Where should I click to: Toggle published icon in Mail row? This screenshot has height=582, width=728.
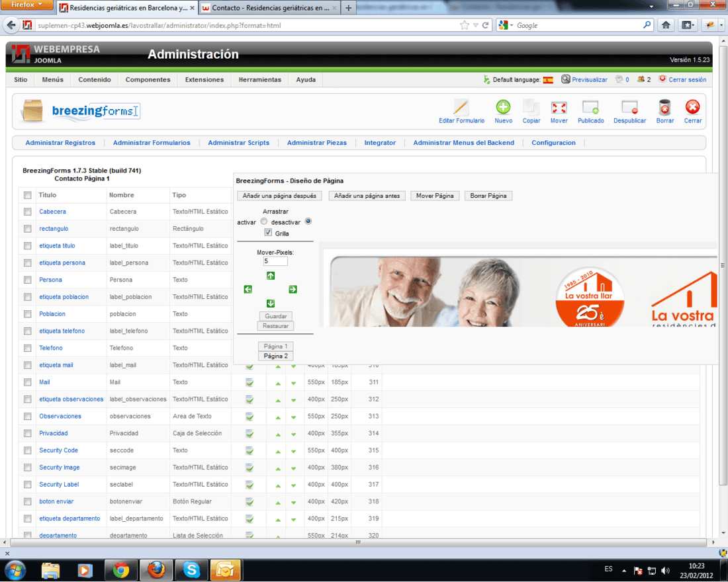(x=250, y=382)
